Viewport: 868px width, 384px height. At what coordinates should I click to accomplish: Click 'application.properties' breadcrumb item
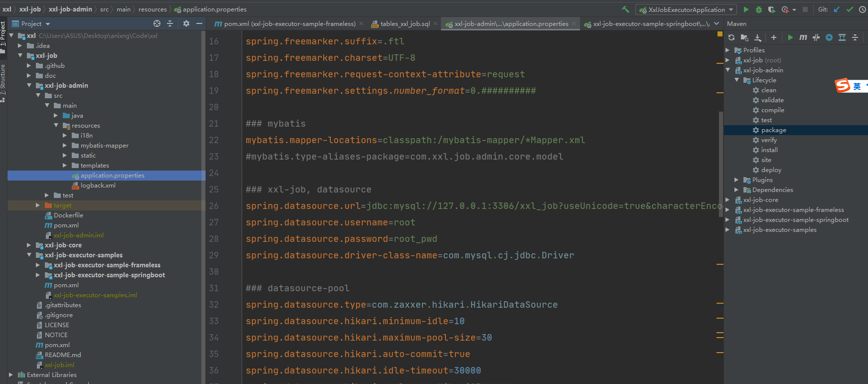[210, 9]
